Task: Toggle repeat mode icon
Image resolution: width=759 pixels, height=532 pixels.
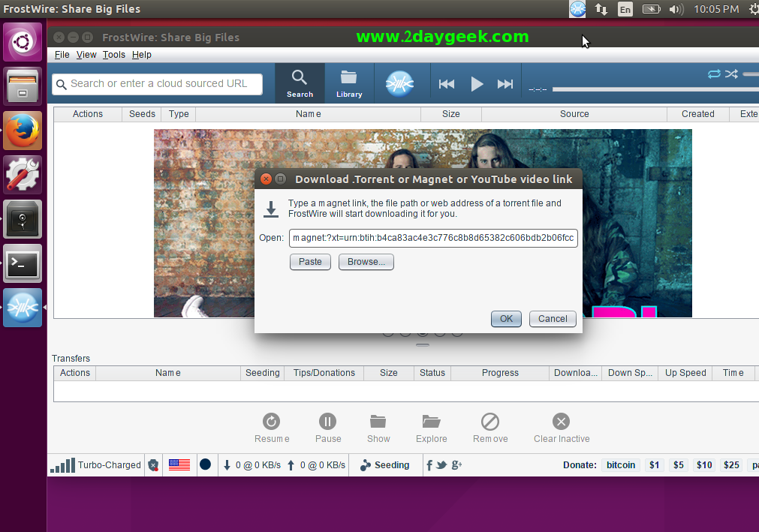Action: point(714,74)
